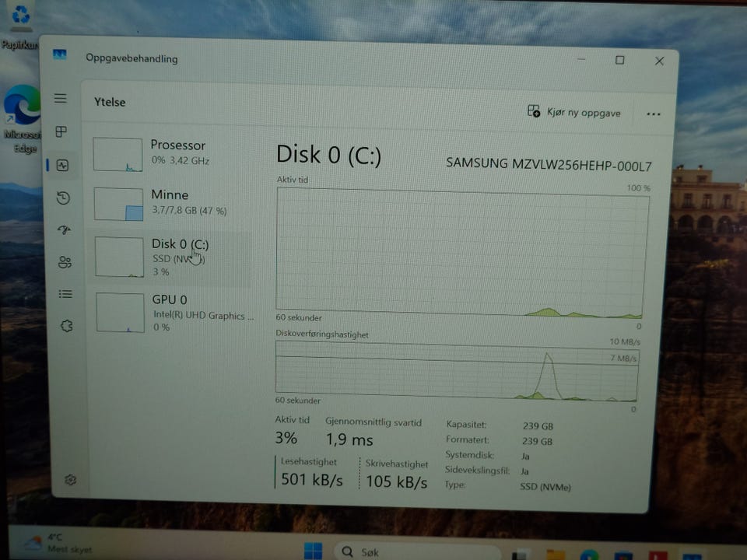Click the GPU 0 mini graph thumbnail

(x=120, y=313)
